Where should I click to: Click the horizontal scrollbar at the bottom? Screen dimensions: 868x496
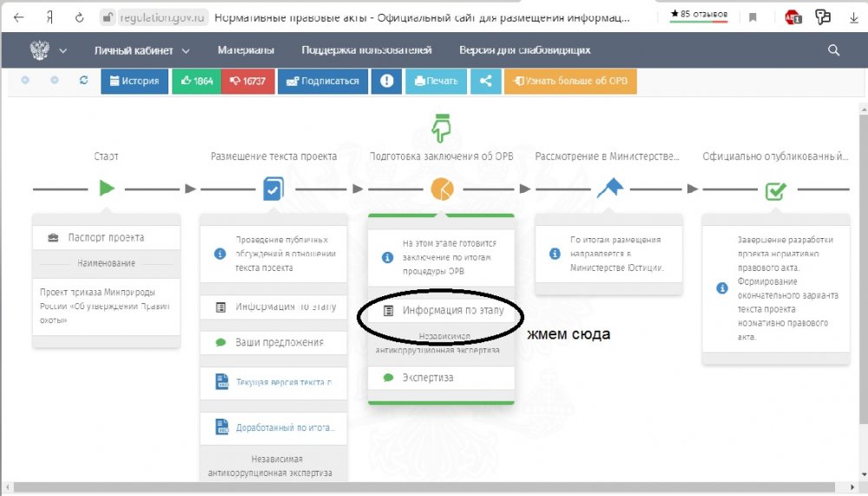[x=434, y=489]
